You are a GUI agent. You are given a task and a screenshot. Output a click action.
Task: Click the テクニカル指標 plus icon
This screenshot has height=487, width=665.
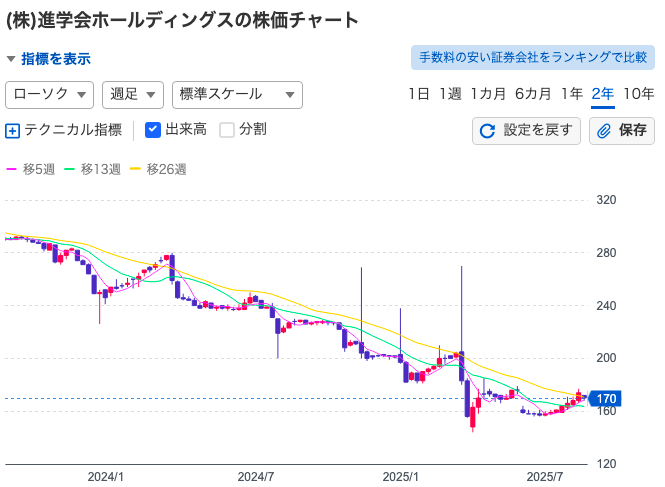[12, 131]
